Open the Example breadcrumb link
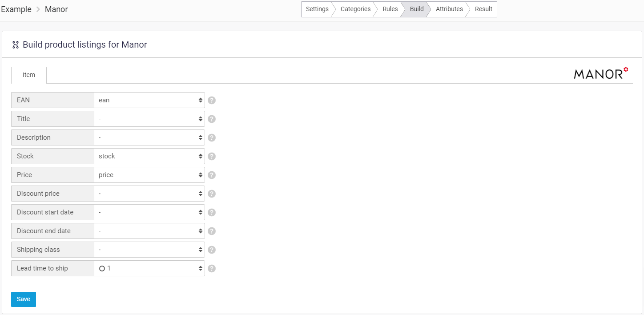This screenshot has height=315, width=644. click(x=16, y=9)
